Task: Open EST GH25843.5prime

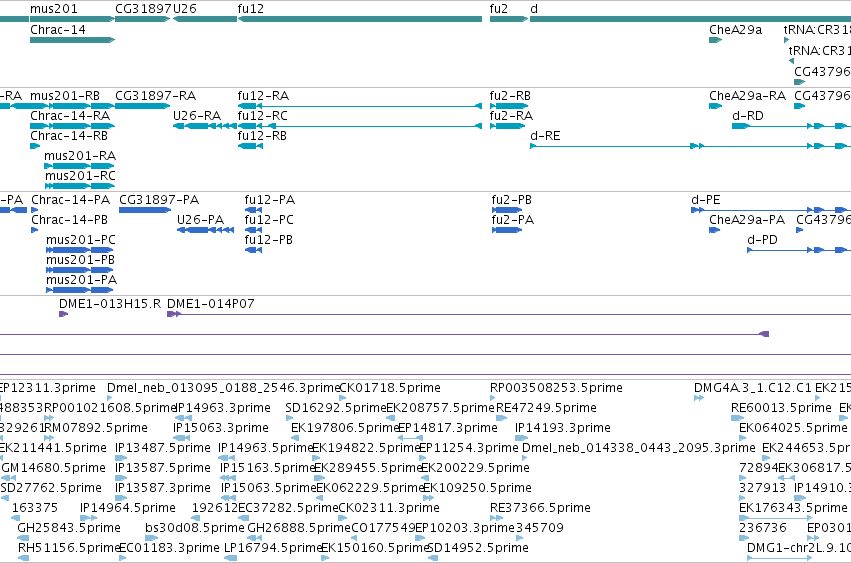Action: click(69, 528)
